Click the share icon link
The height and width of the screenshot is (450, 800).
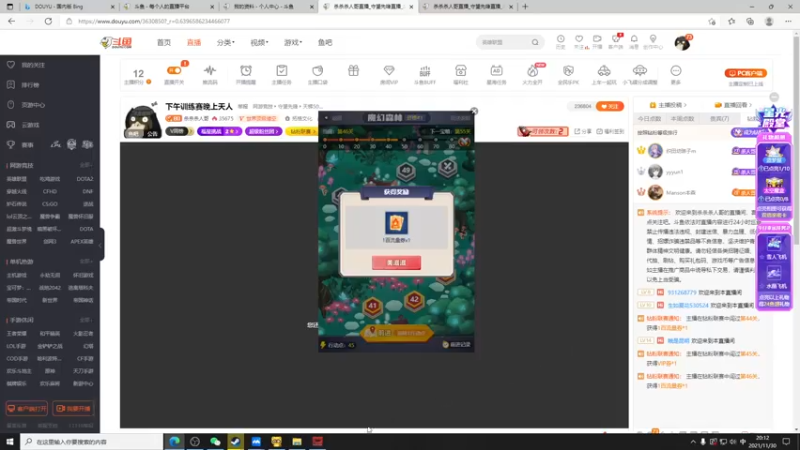[584, 131]
